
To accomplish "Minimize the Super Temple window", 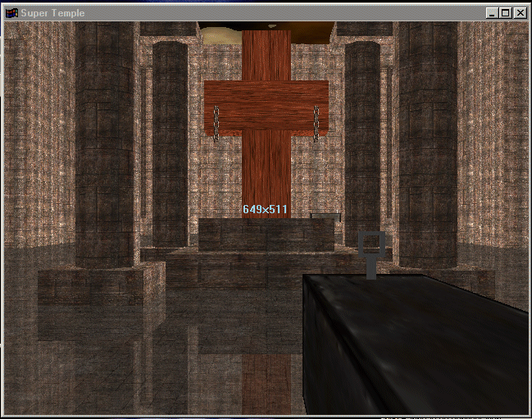I will tap(491, 13).
